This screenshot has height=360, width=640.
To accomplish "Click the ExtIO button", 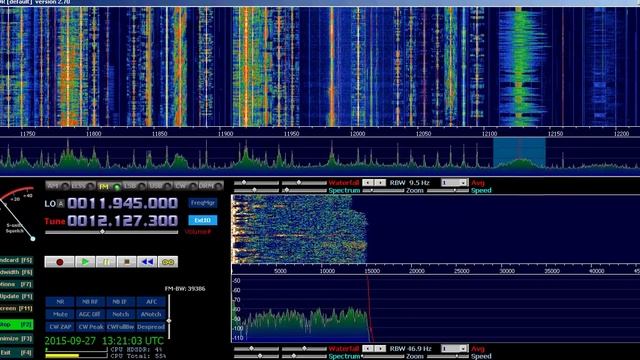I will pyautogui.click(x=203, y=220).
